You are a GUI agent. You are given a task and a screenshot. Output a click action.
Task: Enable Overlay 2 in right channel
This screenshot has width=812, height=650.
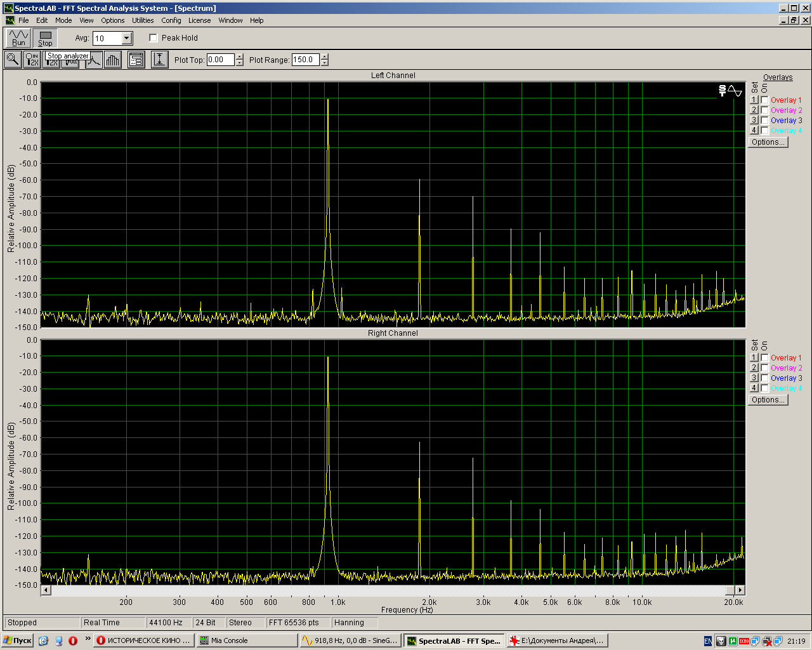765,368
